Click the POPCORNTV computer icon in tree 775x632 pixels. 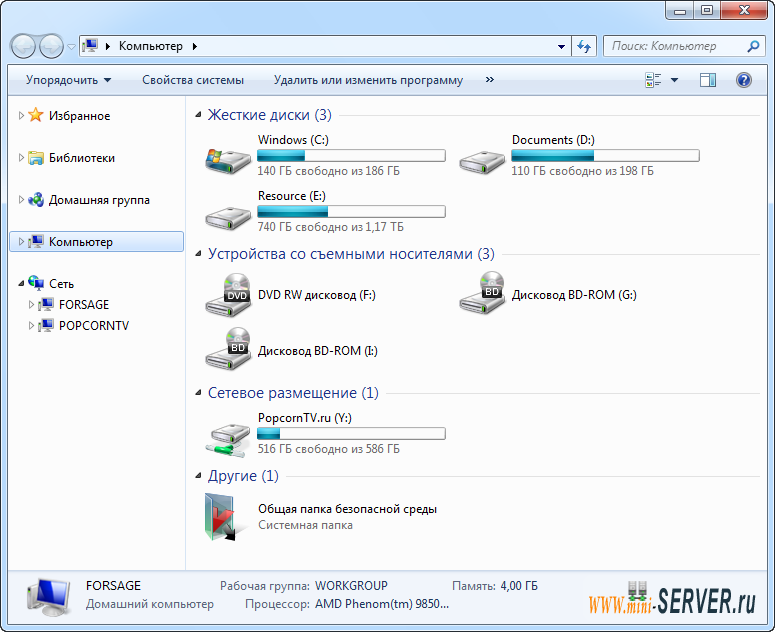46,325
